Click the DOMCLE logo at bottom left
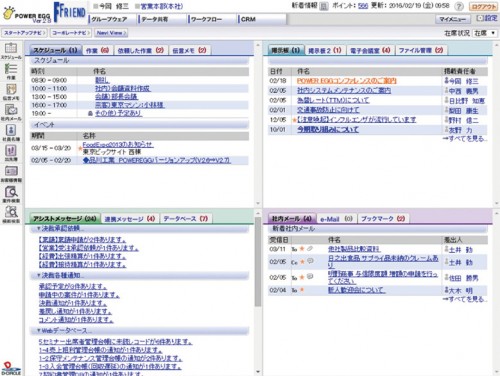 pyautogui.click(x=11, y=368)
